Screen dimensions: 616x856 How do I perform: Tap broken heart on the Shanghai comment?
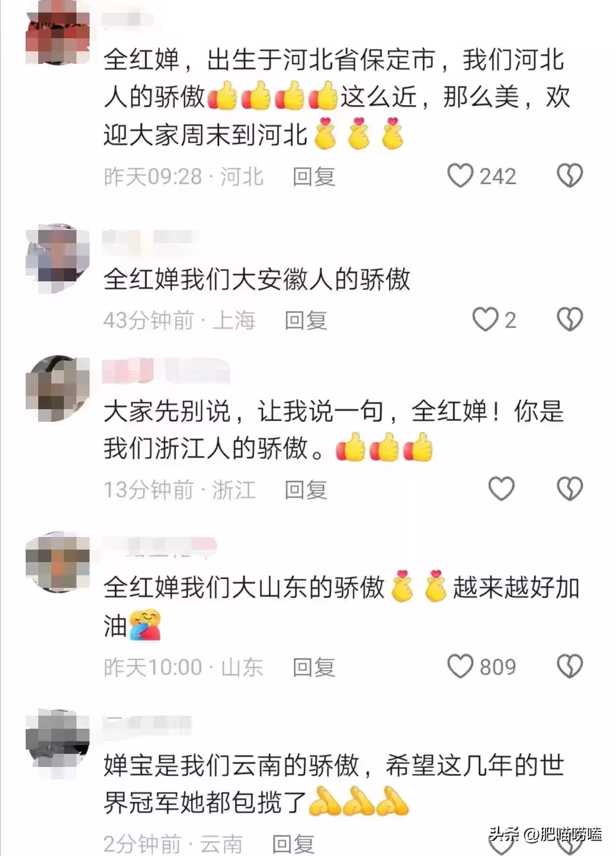pos(569,320)
